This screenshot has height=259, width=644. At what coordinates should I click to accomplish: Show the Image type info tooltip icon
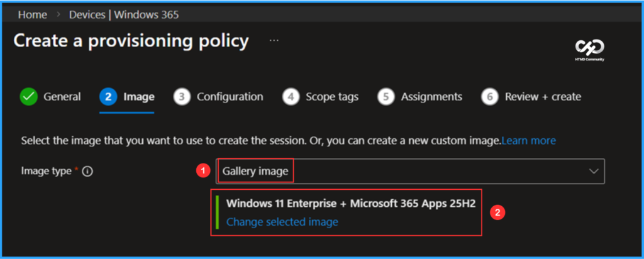[x=87, y=172]
